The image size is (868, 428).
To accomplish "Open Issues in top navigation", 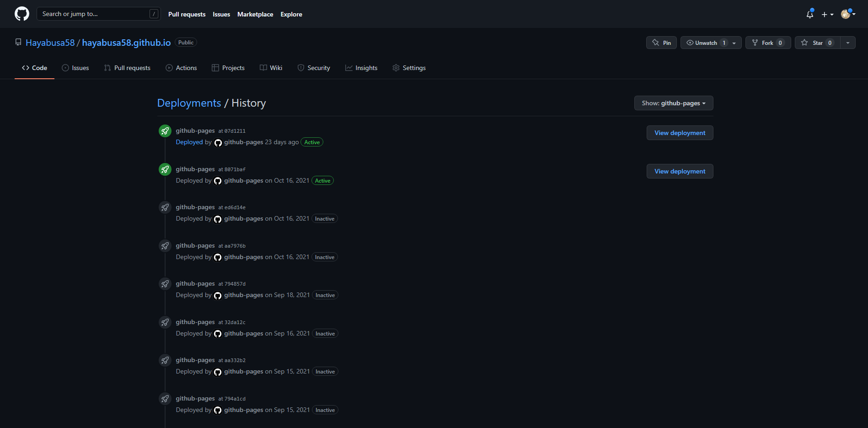I will [221, 14].
